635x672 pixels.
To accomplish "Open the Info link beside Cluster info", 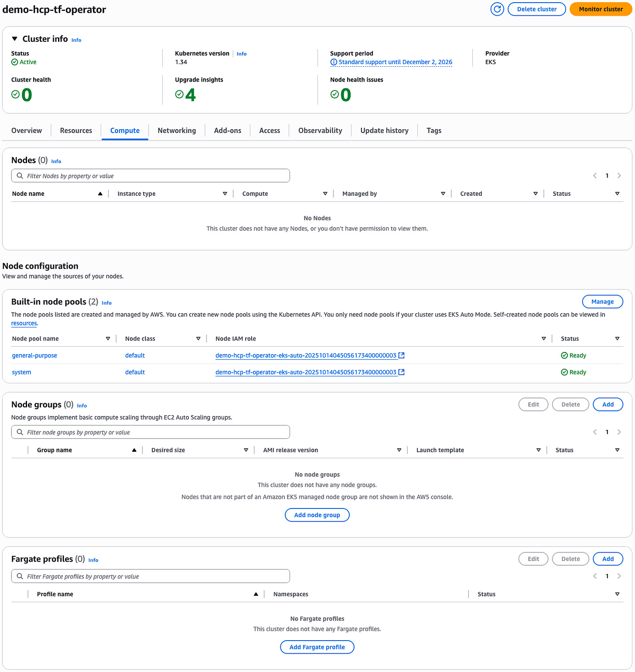I will click(x=76, y=40).
